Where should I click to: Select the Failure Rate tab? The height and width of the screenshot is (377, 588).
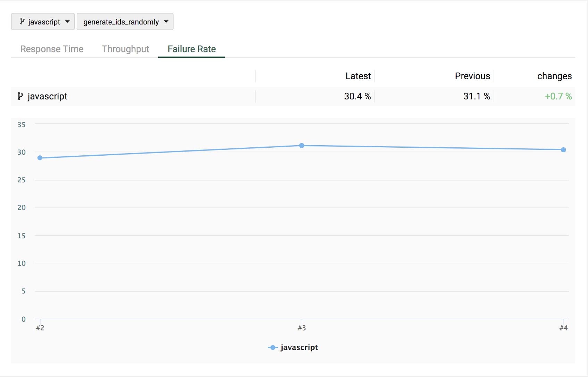pyautogui.click(x=192, y=49)
